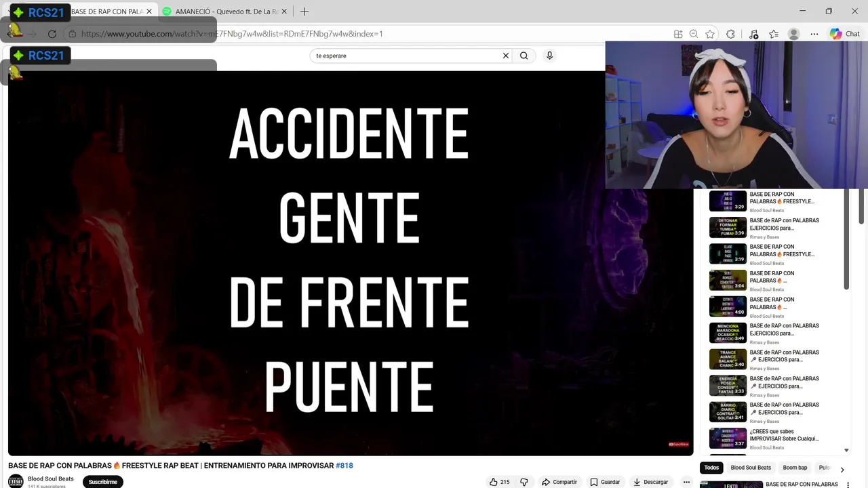The height and width of the screenshot is (488, 868).
Task: Play the 3:41 BARRIO DIARIO playlist video
Action: coord(728,412)
